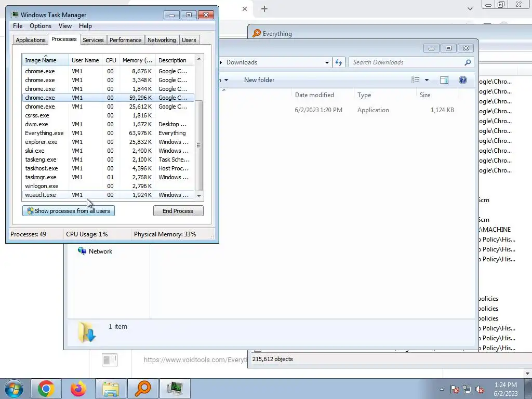
Task: Select chrome.exe row using 25,612 K
Action: pos(108,107)
